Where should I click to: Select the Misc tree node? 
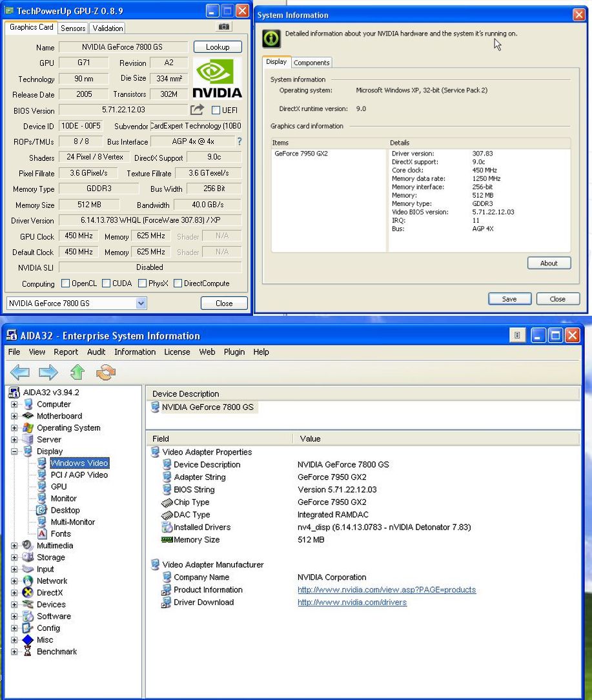(45, 640)
